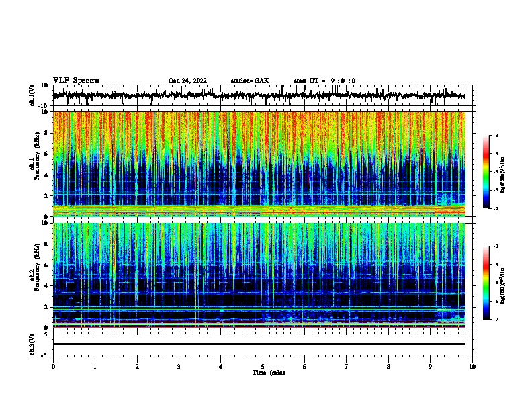Click time axis tick label "3"

tap(179, 367)
